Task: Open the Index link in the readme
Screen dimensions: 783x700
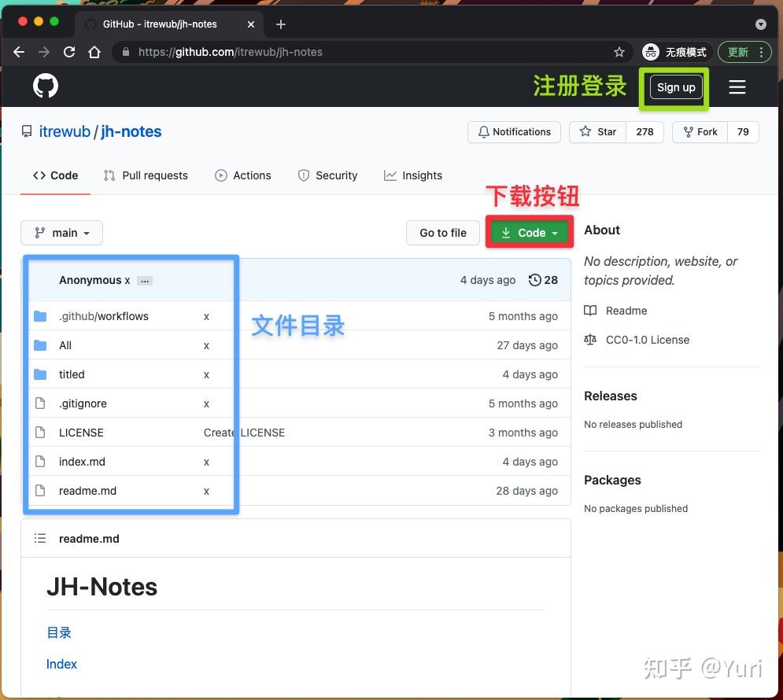Action: click(x=61, y=664)
